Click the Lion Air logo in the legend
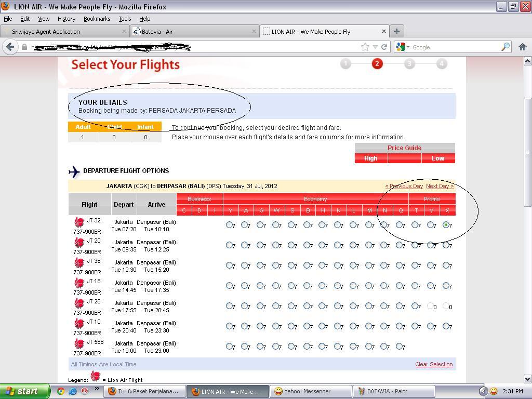The image size is (532, 399). click(x=96, y=376)
